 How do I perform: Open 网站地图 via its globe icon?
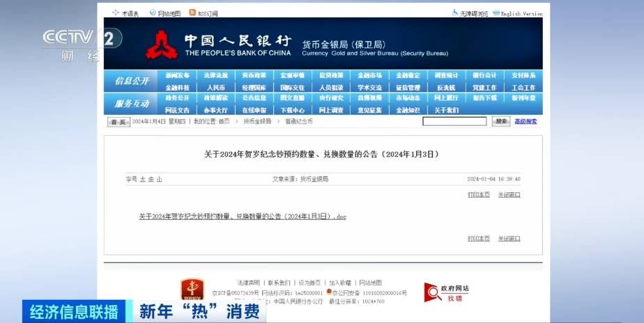153,13
